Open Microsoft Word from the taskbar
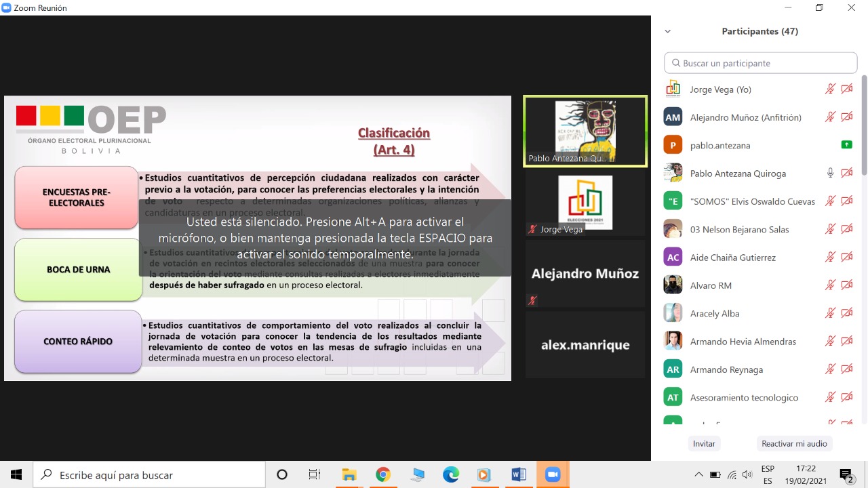868x488 pixels. pos(518,474)
